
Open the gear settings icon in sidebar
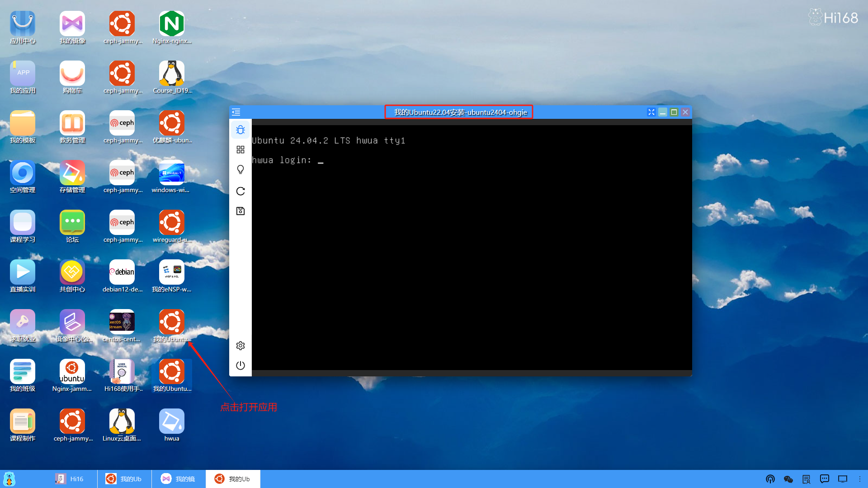(241, 346)
